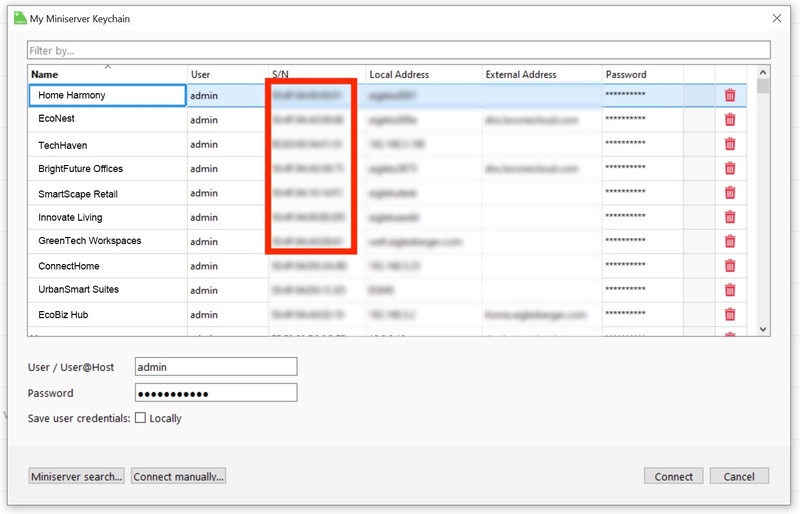Click the User / User@Host input field
This screenshot has height=514, width=800.
coord(216,367)
